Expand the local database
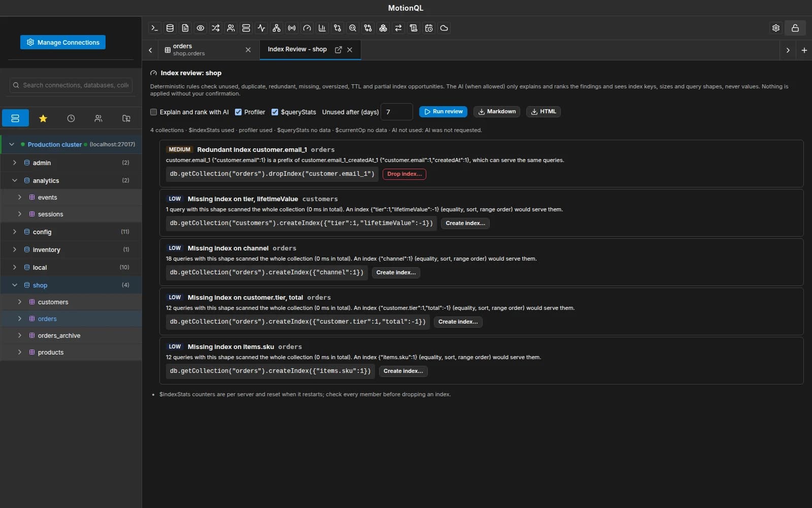This screenshot has width=812, height=508. pyautogui.click(x=15, y=267)
